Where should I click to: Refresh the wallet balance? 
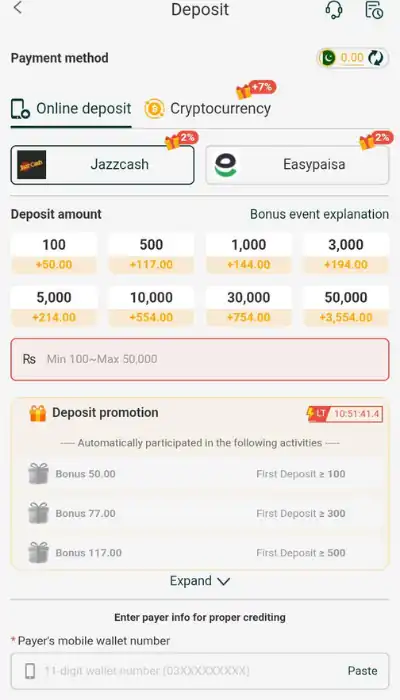(375, 58)
